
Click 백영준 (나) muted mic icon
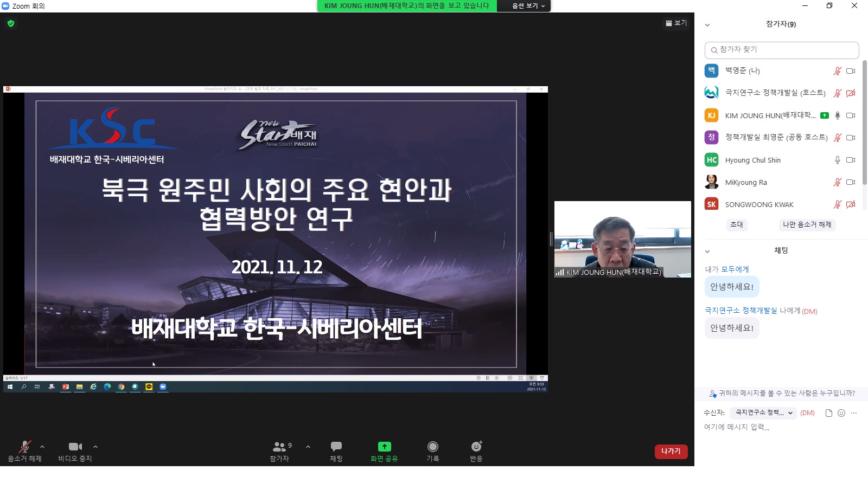pyautogui.click(x=837, y=71)
